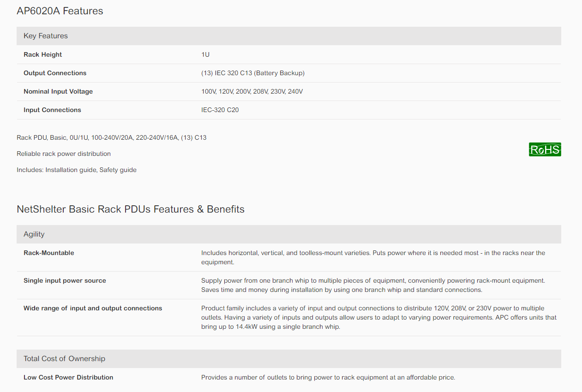Select the 100V to 240V voltage list
The image size is (582, 392).
point(252,91)
